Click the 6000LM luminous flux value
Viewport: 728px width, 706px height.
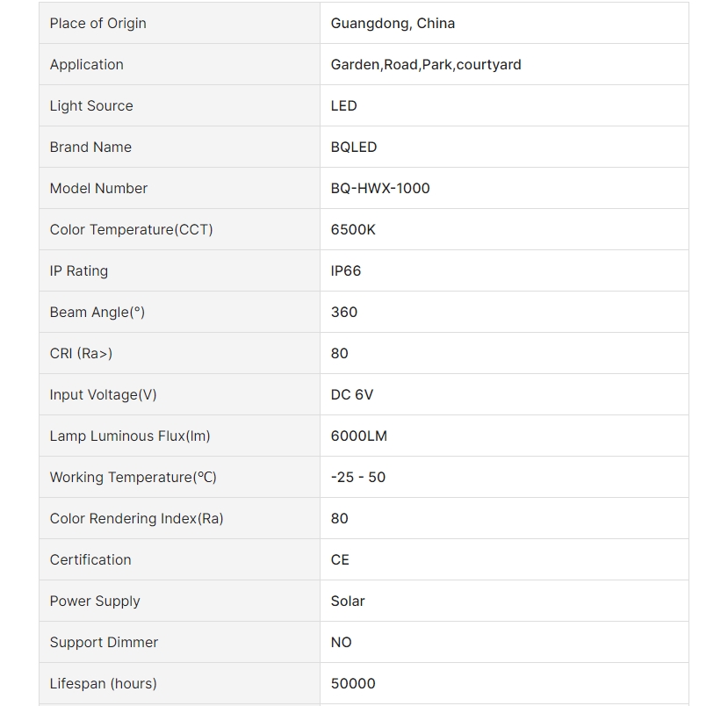(x=358, y=436)
